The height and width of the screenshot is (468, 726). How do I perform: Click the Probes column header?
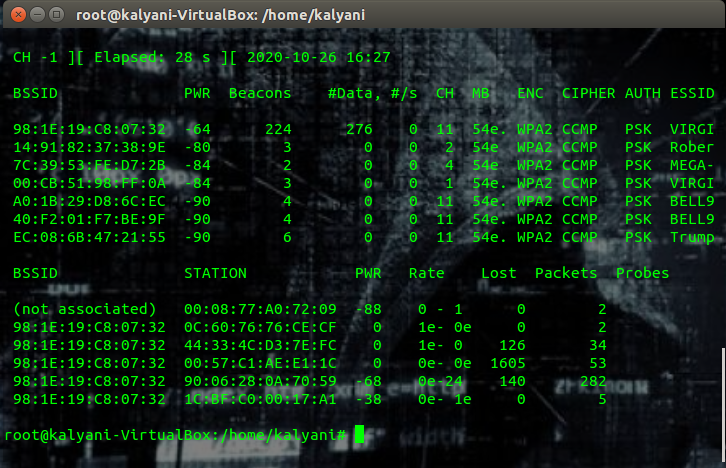(x=642, y=273)
